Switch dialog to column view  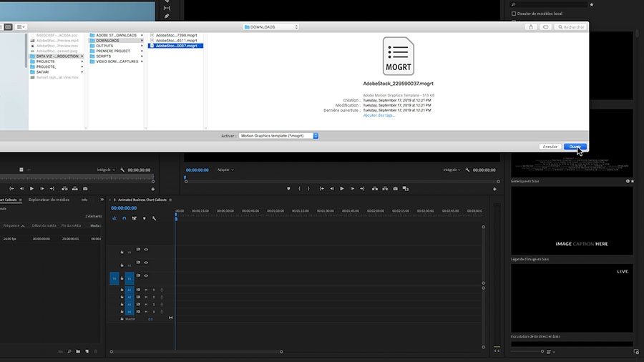click(8, 27)
